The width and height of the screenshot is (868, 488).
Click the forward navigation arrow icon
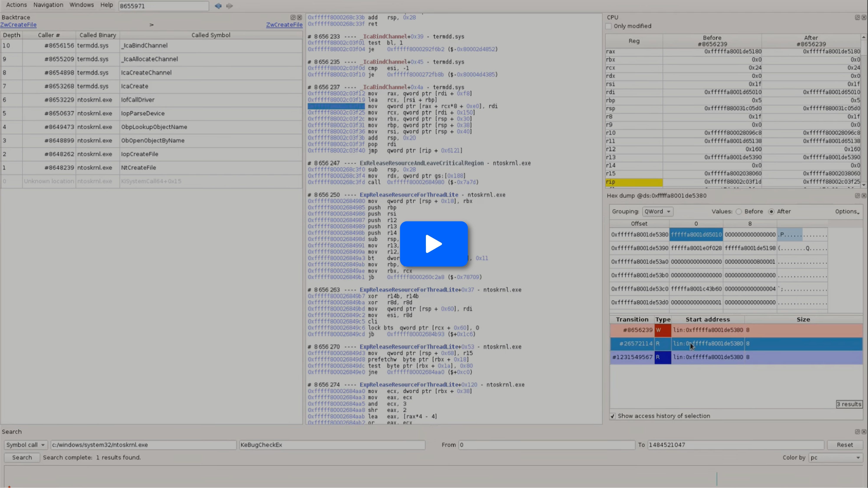[230, 6]
